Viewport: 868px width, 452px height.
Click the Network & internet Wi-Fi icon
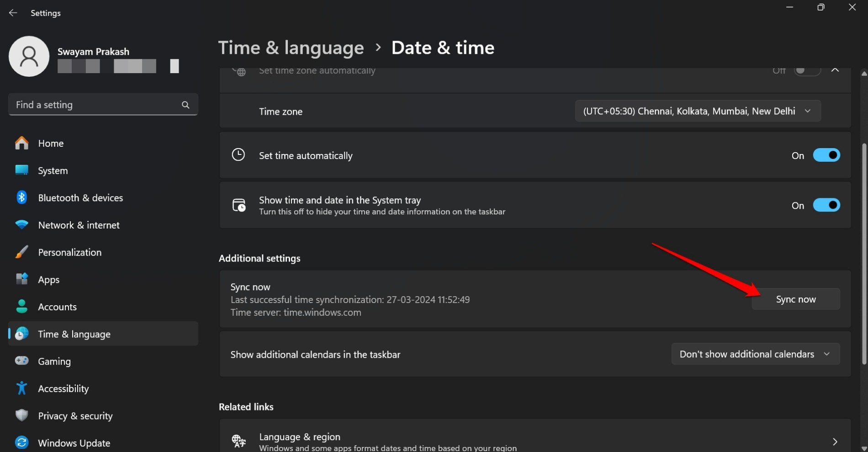(21, 225)
